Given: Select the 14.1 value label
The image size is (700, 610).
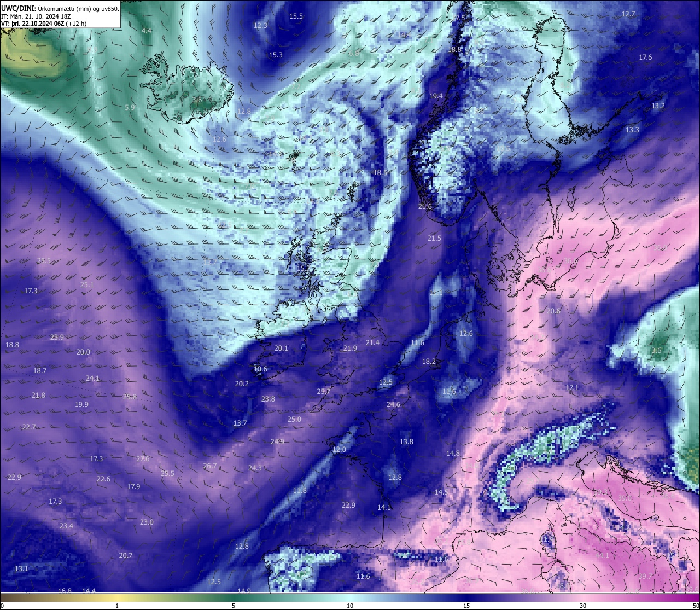Looking at the screenshot, I should (x=384, y=507).
